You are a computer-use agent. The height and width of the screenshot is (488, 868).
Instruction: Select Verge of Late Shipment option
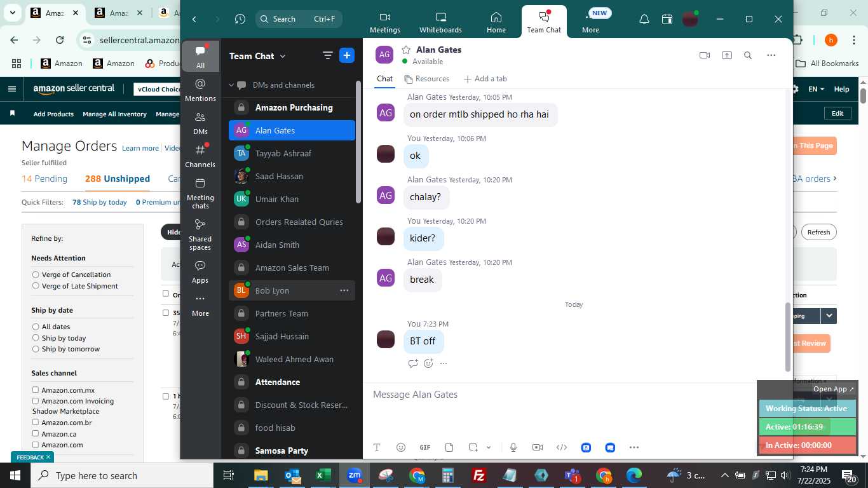(x=36, y=286)
